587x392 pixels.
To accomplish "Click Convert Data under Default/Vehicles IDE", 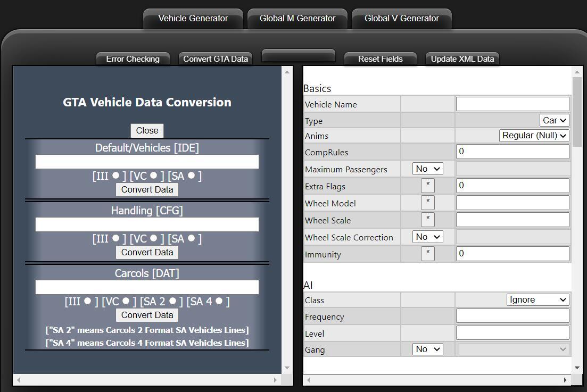I will coord(147,190).
